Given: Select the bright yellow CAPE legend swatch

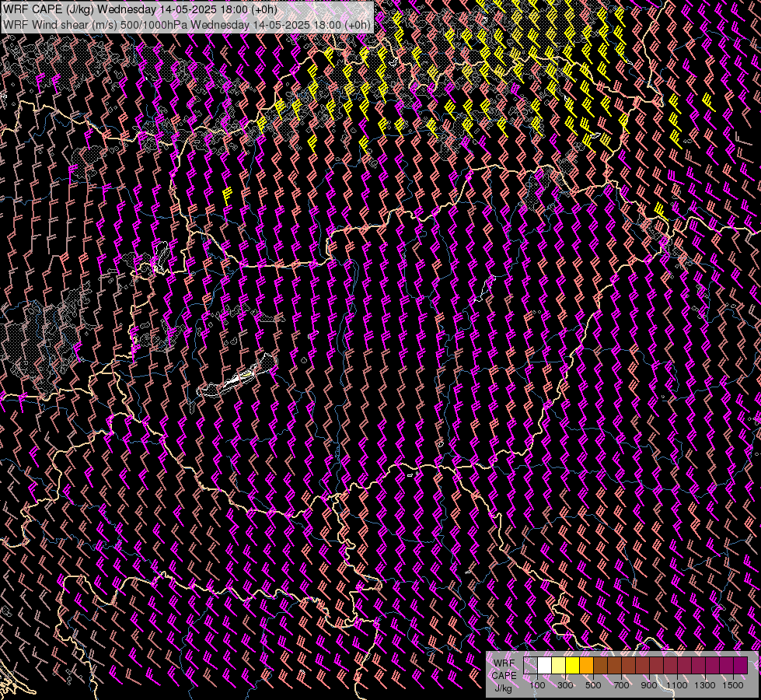Looking at the screenshot, I should pyautogui.click(x=573, y=666).
